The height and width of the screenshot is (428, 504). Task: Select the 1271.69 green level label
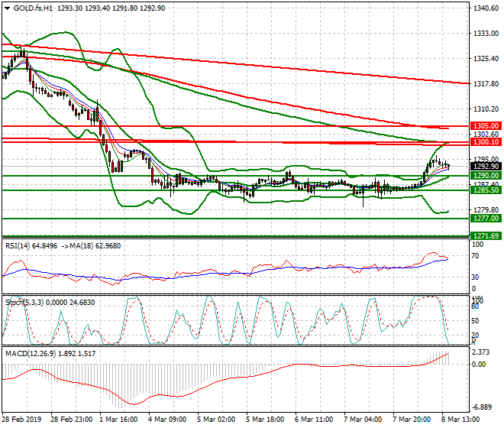pyautogui.click(x=486, y=236)
